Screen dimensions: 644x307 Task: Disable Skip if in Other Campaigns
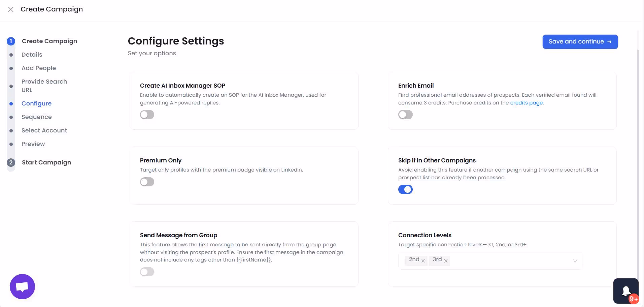[x=405, y=189]
